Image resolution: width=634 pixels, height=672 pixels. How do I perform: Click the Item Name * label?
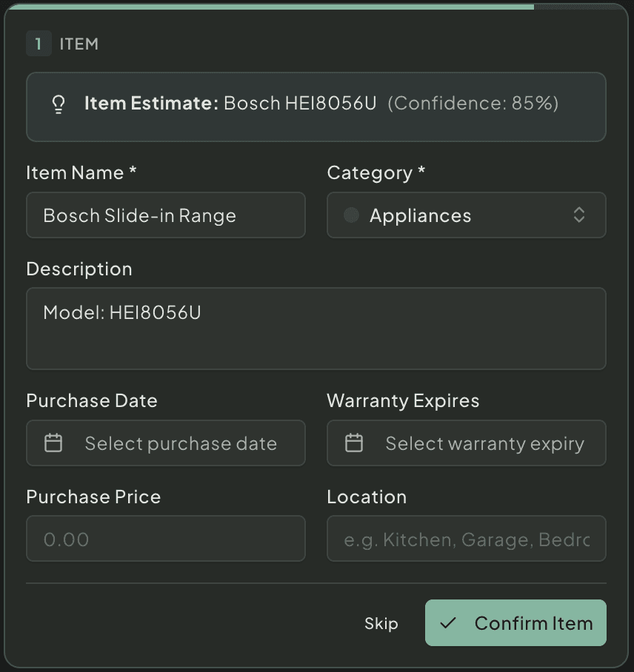tap(81, 172)
